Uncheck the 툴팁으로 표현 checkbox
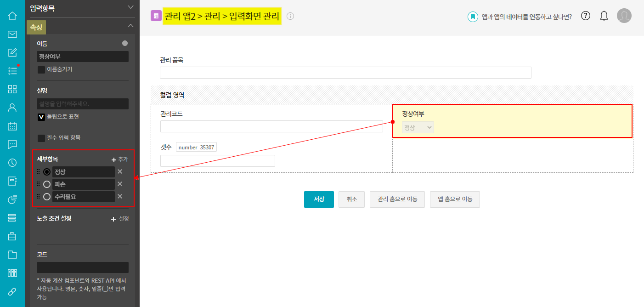This screenshot has height=307, width=644. click(41, 117)
